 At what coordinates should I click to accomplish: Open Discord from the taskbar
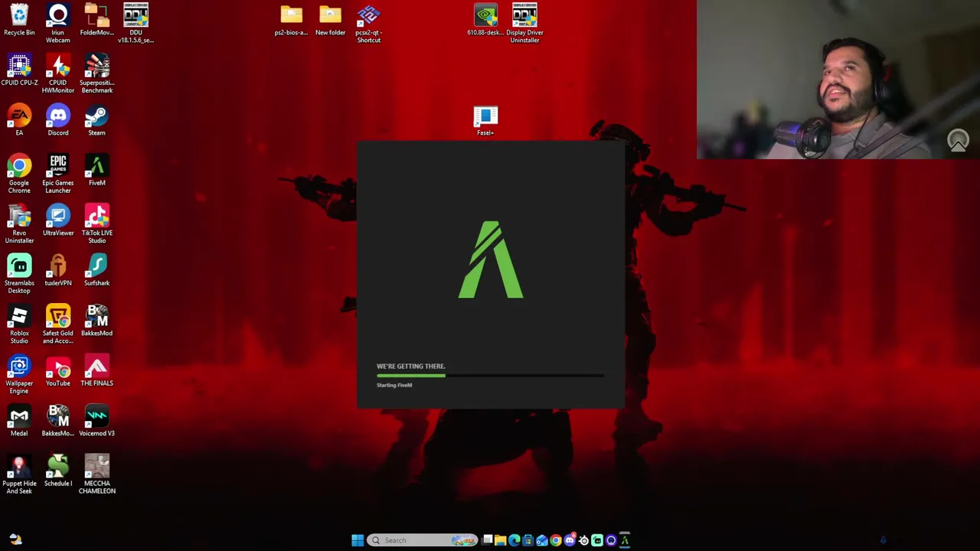569,540
